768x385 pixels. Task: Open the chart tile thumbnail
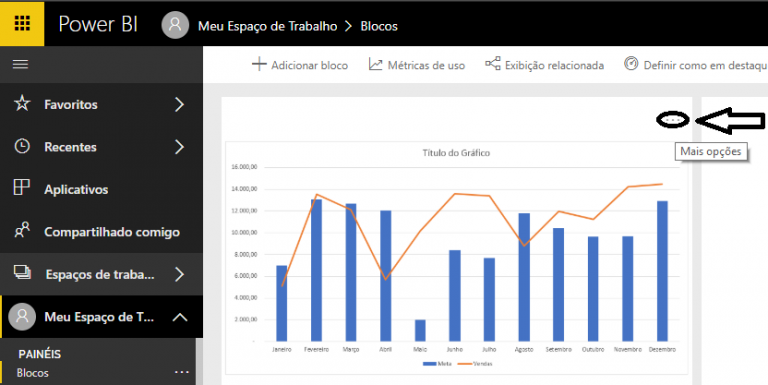[x=456, y=257]
